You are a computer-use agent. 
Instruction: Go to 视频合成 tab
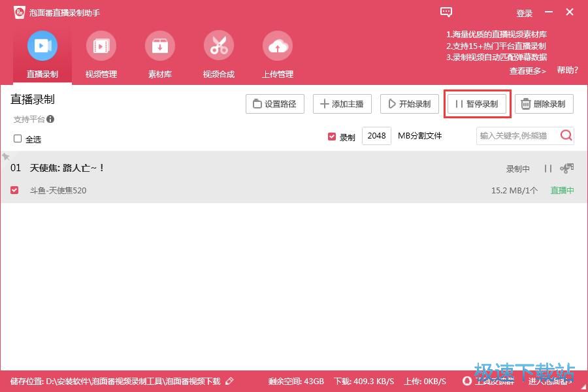click(x=219, y=55)
